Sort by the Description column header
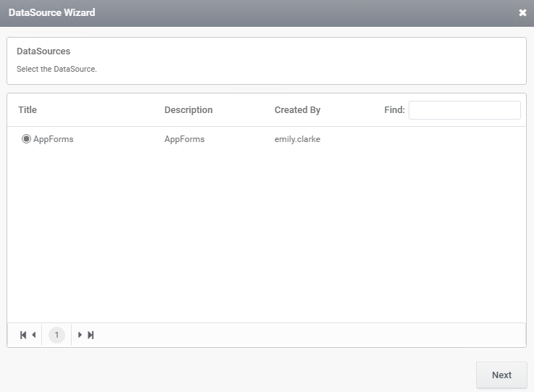Screen dimensions: 534x392 [188, 110]
